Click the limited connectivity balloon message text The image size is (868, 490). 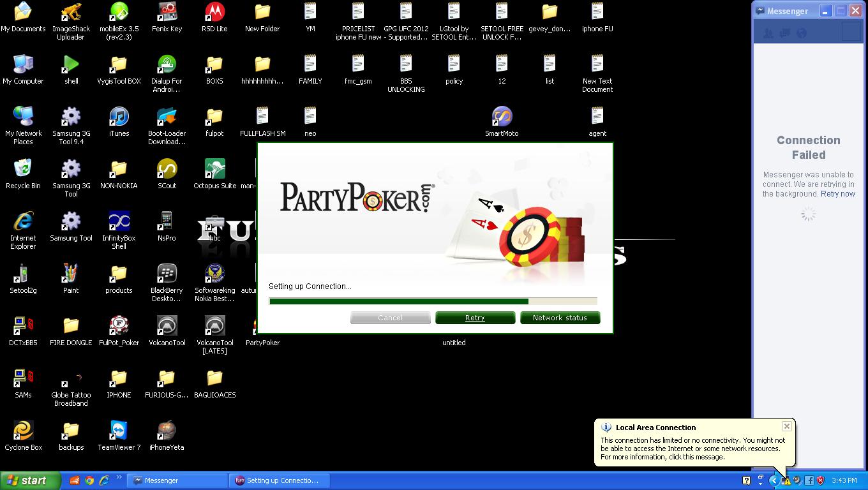[x=692, y=449]
